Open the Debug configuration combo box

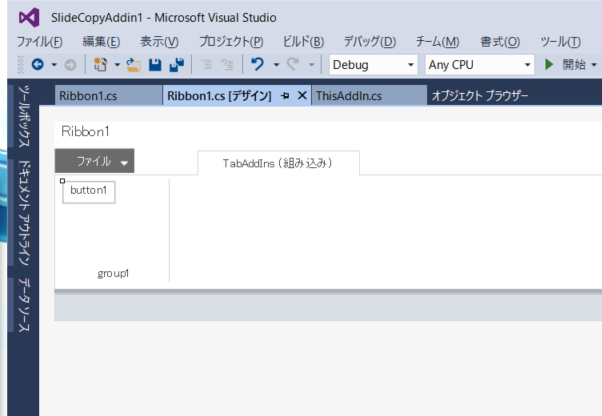[373, 64]
